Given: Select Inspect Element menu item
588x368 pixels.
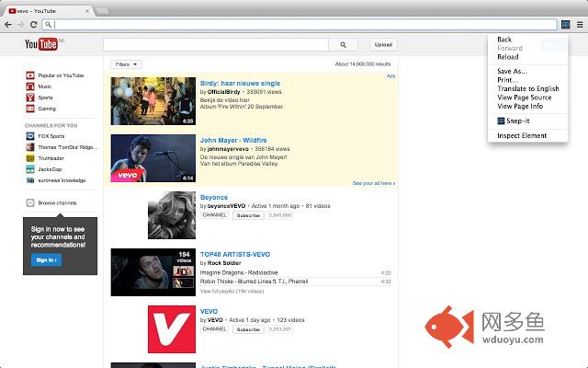Looking at the screenshot, I should 522,135.
